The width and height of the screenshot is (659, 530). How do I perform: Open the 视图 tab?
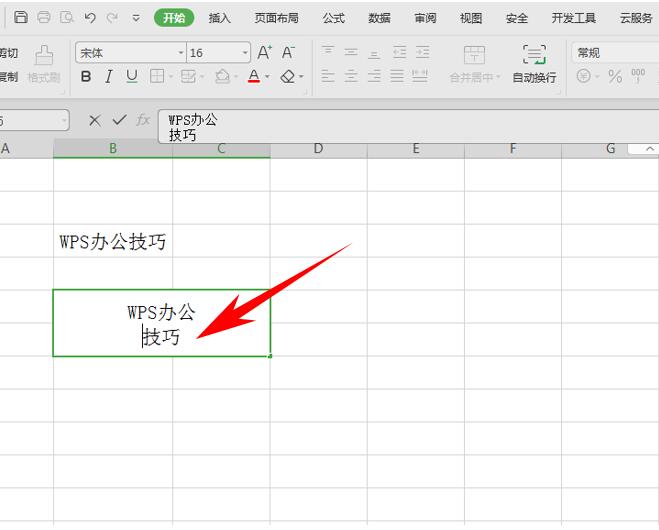471,18
